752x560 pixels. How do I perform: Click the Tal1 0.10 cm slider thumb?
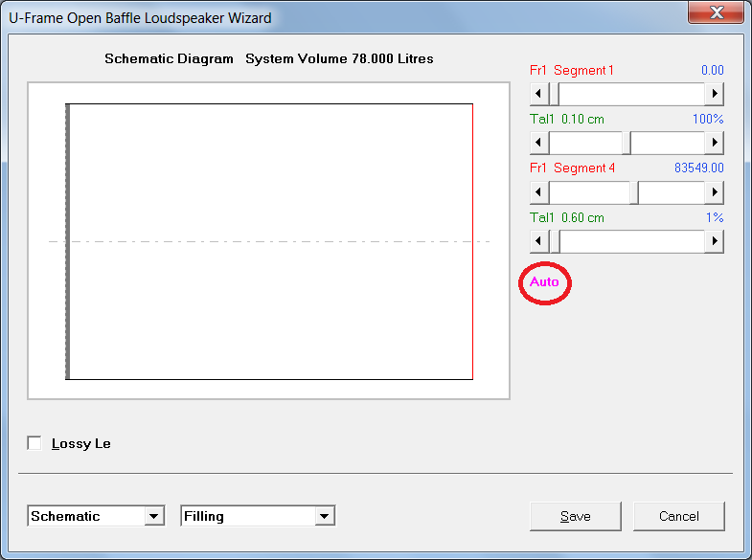click(x=627, y=143)
